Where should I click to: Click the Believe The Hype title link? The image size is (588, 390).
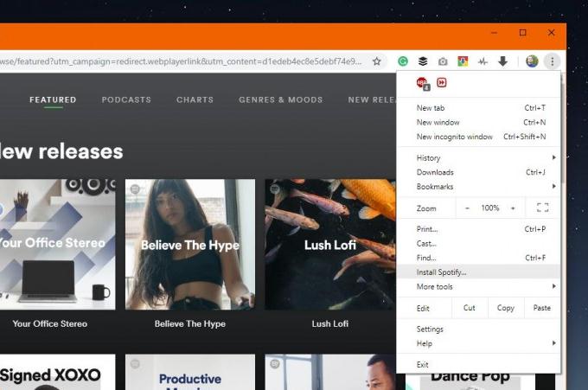[x=190, y=323]
